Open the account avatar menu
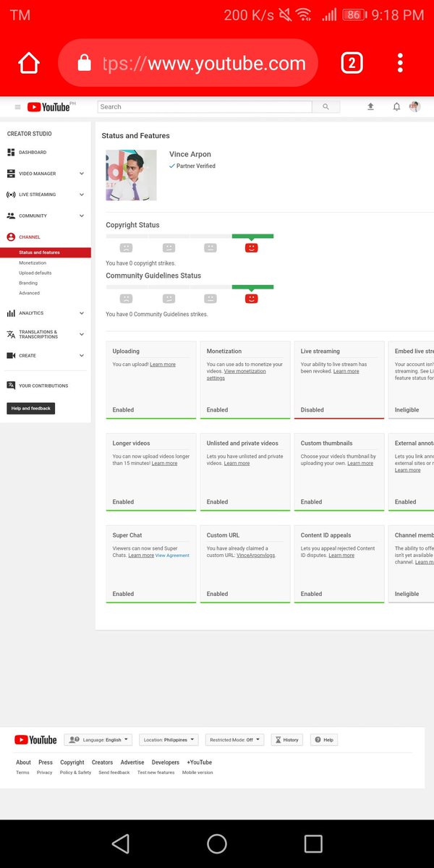Screen dimensions: 434x868 [414, 106]
